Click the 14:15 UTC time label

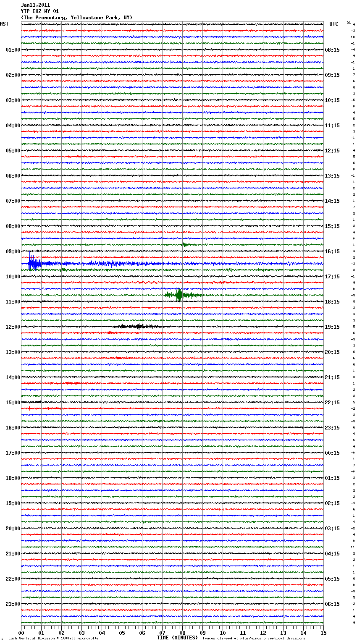point(332,201)
